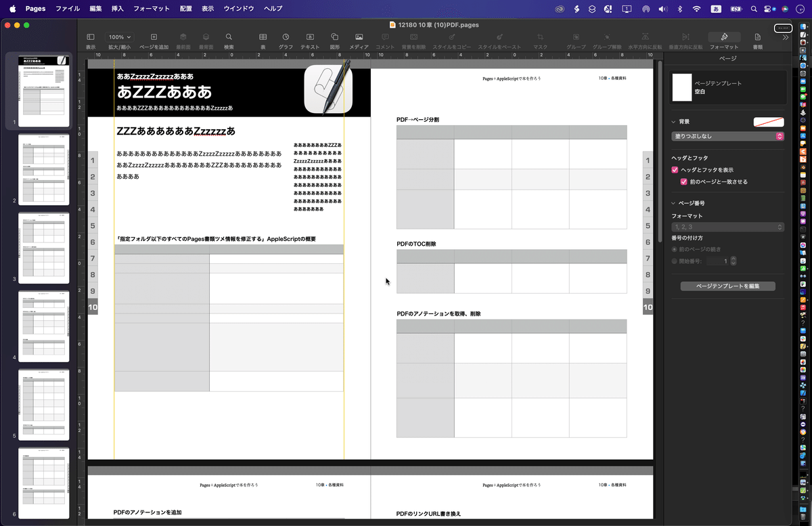Uncheck ヘッダとフッタを表示 checkbox
The image size is (812, 526).
(674, 170)
